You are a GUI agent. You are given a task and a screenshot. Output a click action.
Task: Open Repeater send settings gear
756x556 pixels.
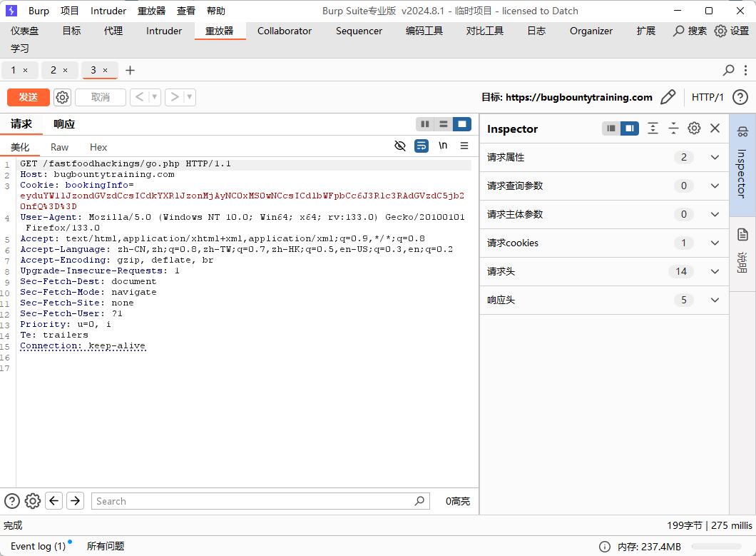pyautogui.click(x=62, y=97)
